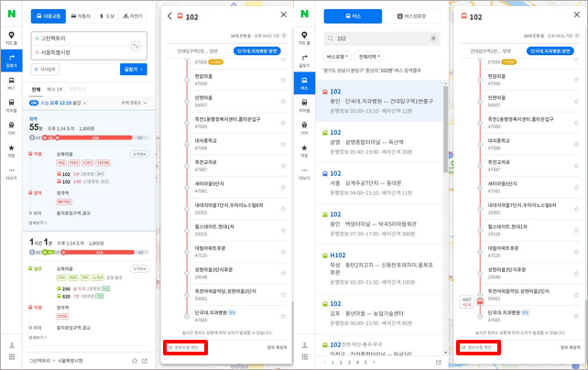The image size is (588, 370).
Task: Star 단국대.치과병원 stop in the right 102 panel
Action: click(x=576, y=316)
